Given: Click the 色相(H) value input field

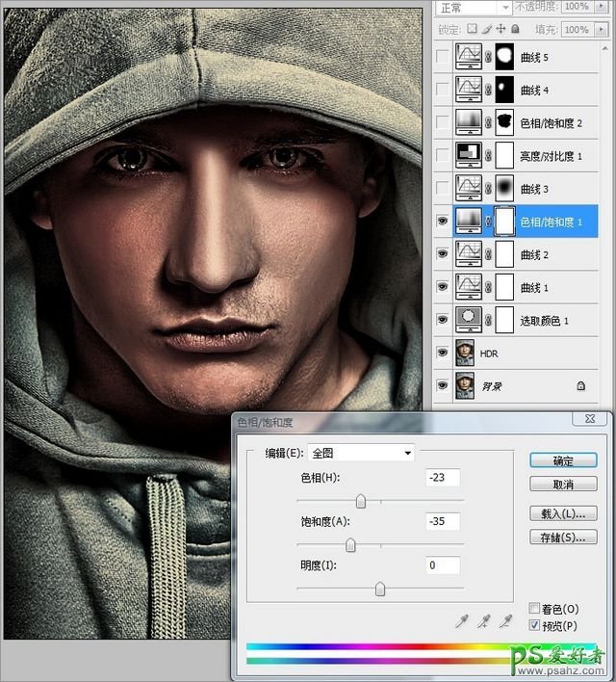Looking at the screenshot, I should click(442, 478).
